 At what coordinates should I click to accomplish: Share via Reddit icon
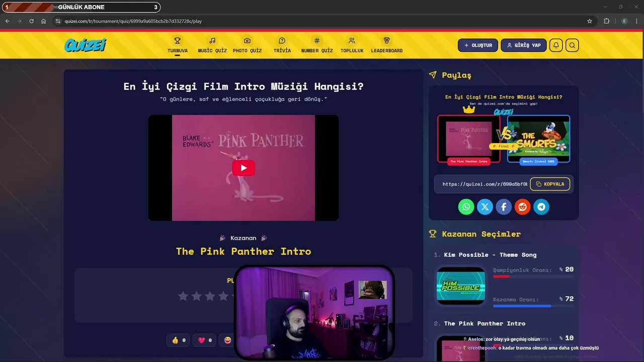pyautogui.click(x=523, y=207)
